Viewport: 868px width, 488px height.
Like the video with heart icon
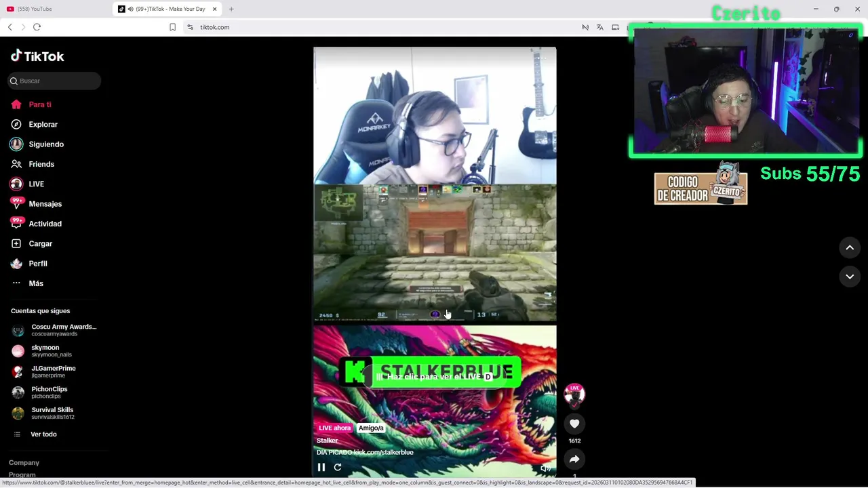tap(574, 424)
